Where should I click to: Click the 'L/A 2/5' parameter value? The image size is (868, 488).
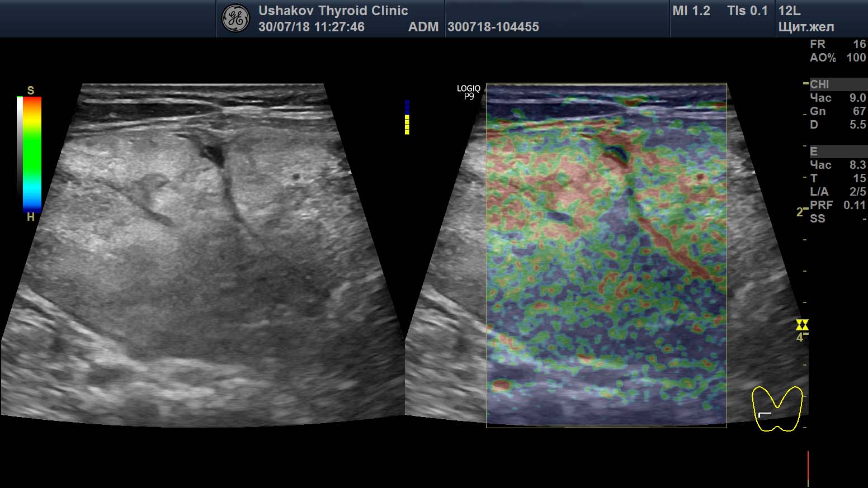pyautogui.click(x=838, y=192)
